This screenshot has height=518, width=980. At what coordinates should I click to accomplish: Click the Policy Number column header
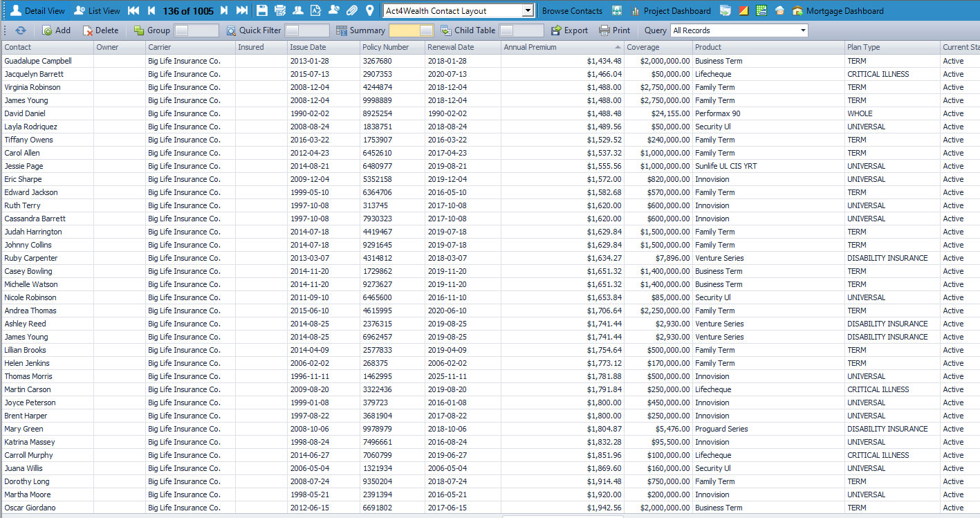(x=391, y=47)
